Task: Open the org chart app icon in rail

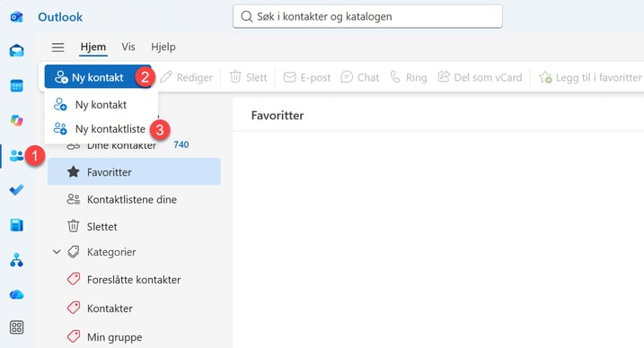Action: point(17,260)
